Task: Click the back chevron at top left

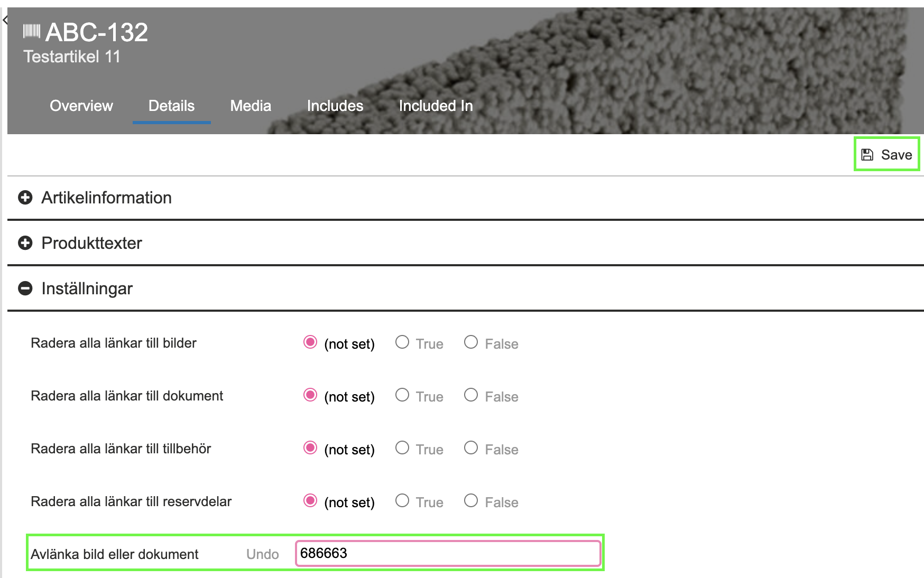Action: point(5,21)
